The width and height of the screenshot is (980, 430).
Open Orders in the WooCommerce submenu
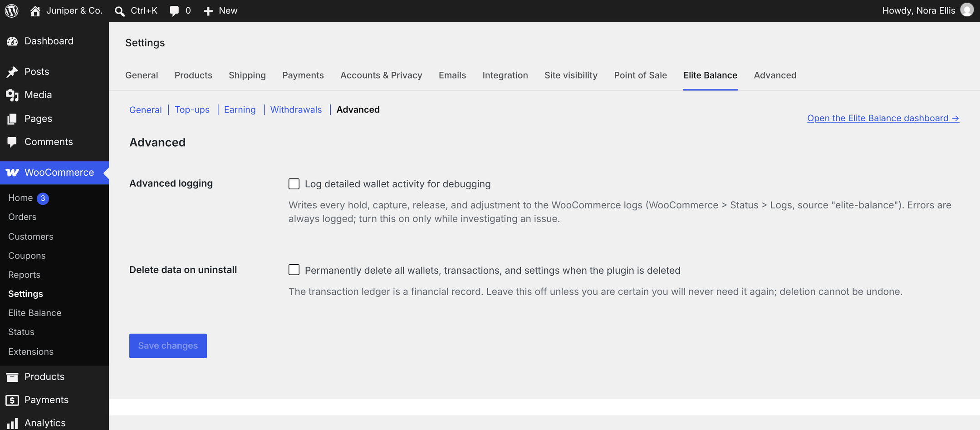(22, 217)
